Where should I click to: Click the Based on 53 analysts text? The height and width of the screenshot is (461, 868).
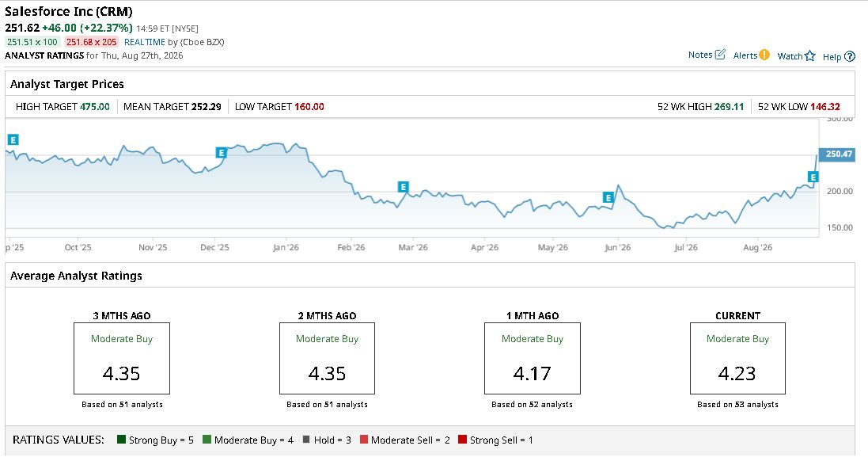pos(738,405)
